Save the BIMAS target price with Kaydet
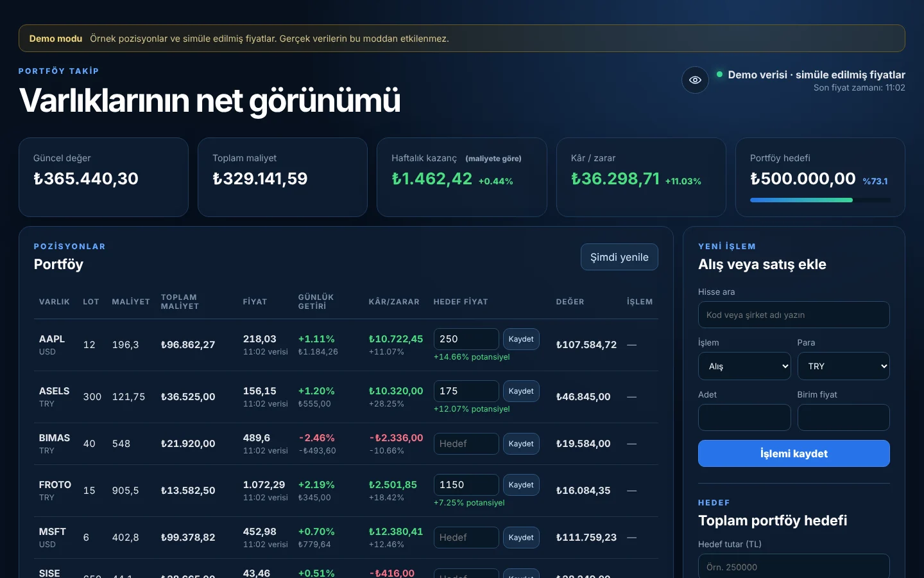 521,444
